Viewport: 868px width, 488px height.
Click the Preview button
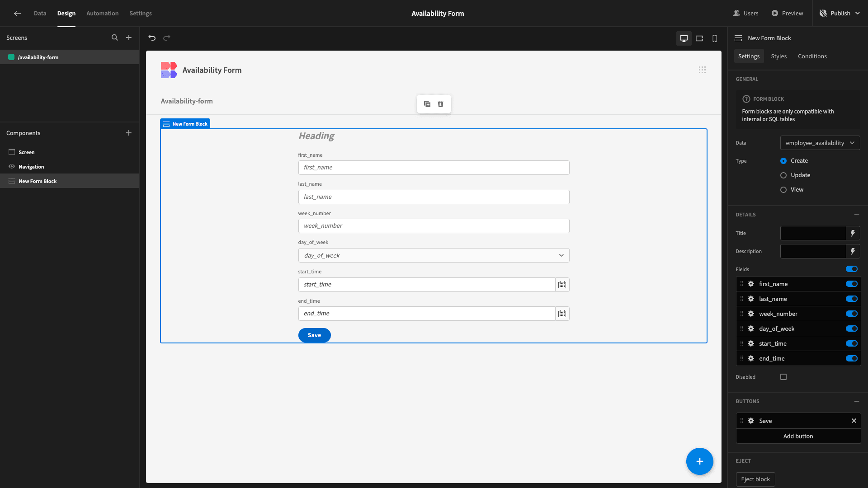coord(787,14)
